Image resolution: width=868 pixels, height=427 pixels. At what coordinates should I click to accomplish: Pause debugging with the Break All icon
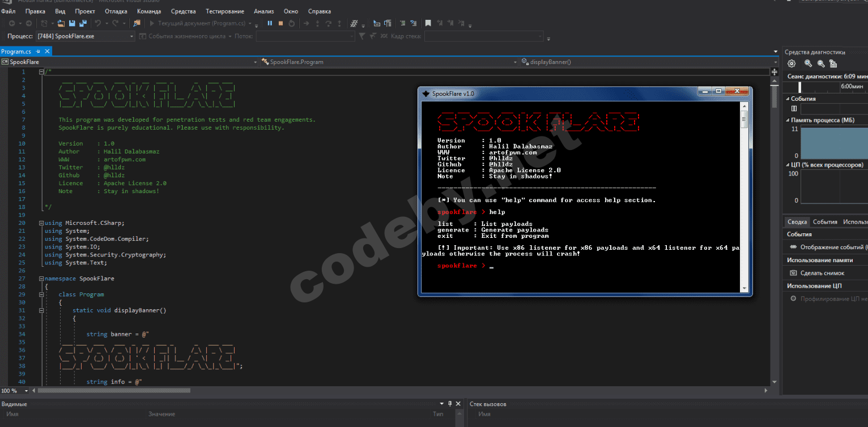(270, 23)
